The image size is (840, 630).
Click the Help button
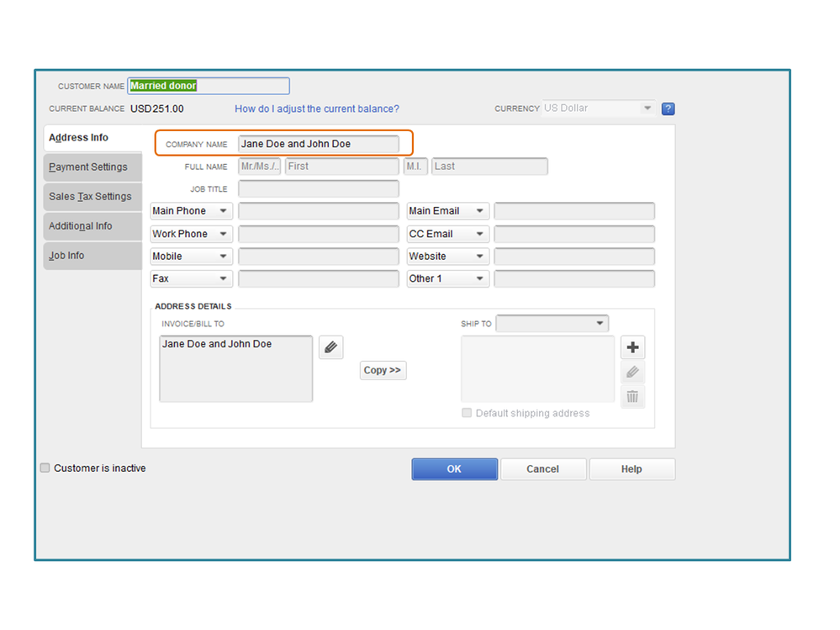[631, 469]
